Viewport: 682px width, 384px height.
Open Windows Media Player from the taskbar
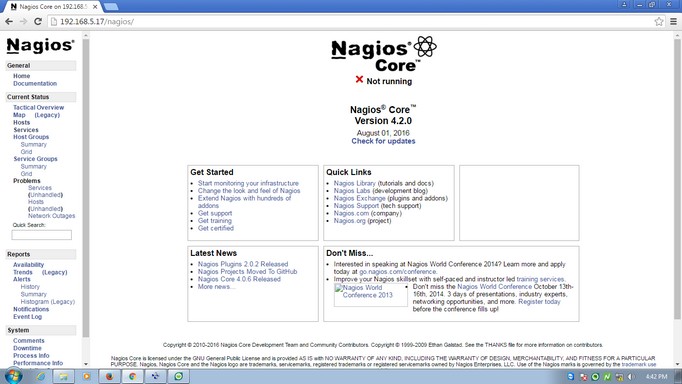[x=86, y=376]
